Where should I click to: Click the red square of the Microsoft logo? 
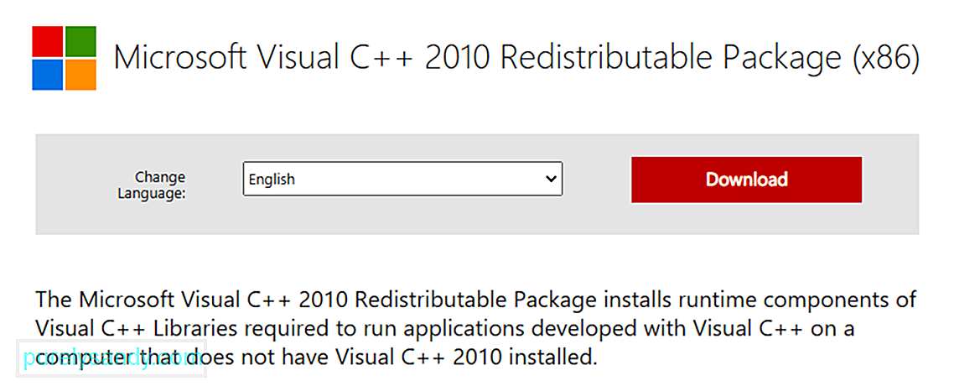pos(48,41)
